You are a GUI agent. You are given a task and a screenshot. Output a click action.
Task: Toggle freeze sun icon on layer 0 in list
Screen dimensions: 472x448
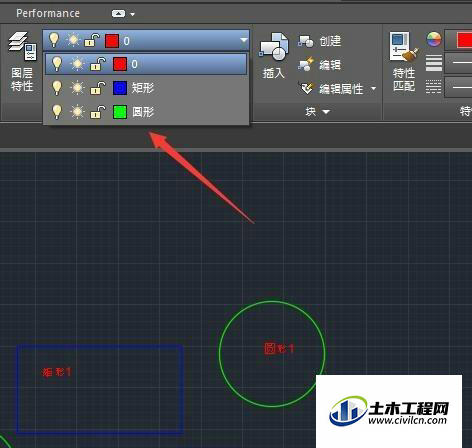click(77, 64)
